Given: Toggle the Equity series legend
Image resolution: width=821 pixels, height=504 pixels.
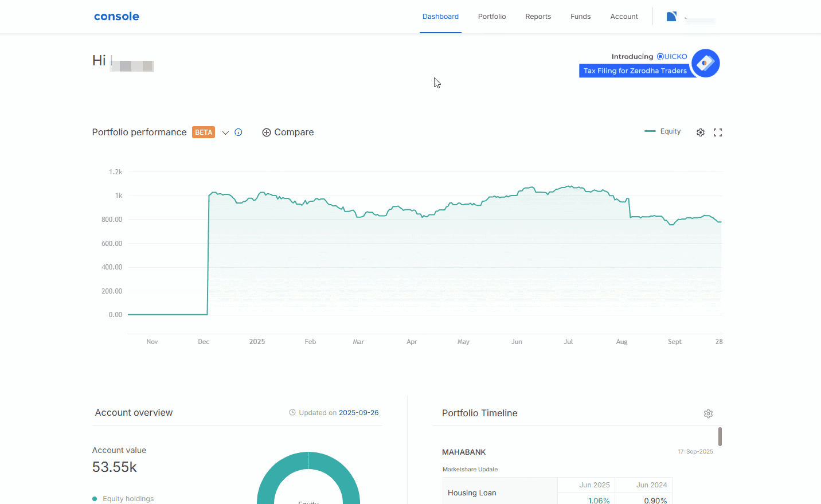Looking at the screenshot, I should [x=663, y=131].
